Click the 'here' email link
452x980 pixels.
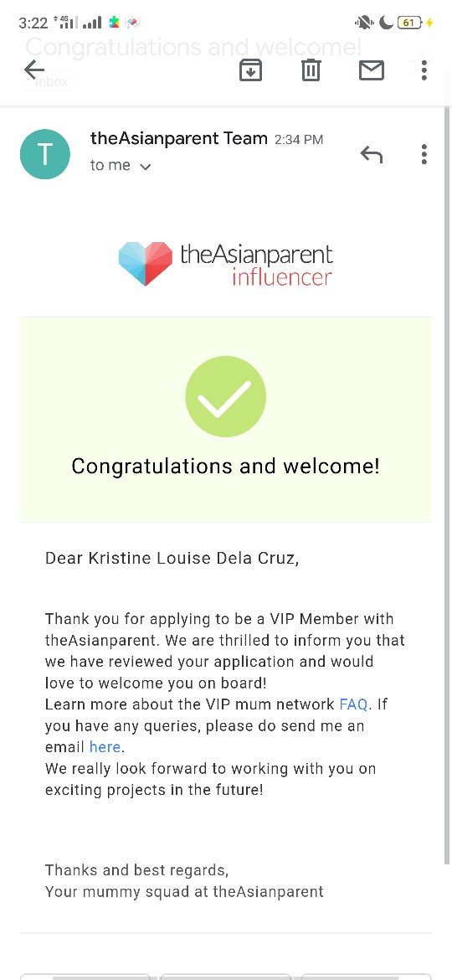(x=105, y=747)
